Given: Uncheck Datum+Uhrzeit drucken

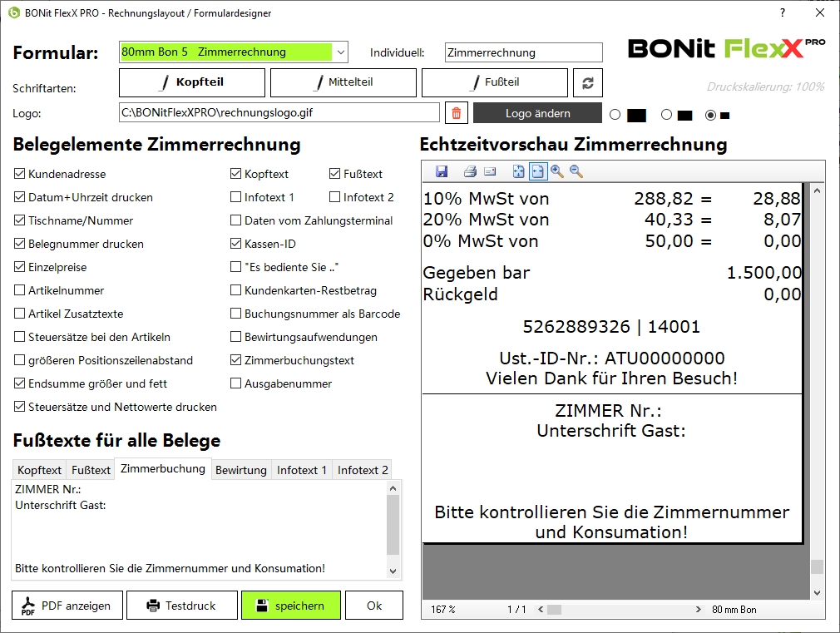Looking at the screenshot, I should (x=19, y=197).
